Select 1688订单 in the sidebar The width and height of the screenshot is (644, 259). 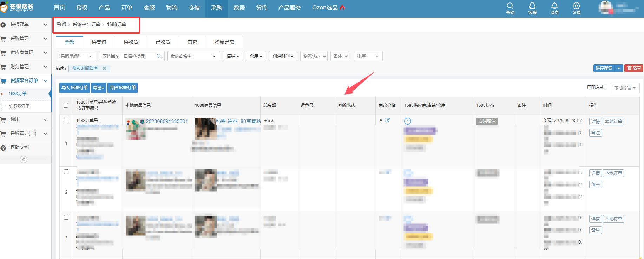click(x=18, y=94)
